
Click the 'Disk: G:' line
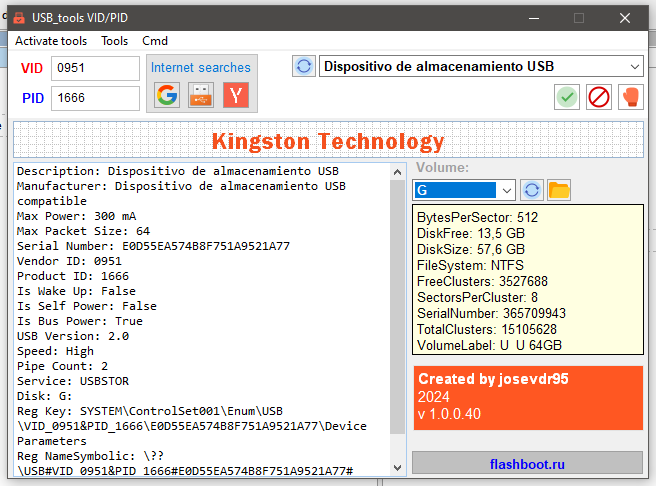(45, 396)
